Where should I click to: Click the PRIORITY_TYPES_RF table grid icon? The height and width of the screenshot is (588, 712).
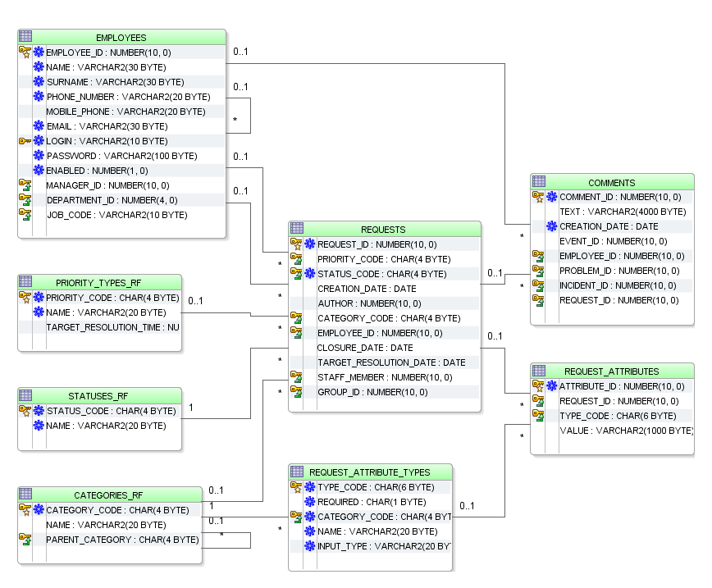pos(25,281)
